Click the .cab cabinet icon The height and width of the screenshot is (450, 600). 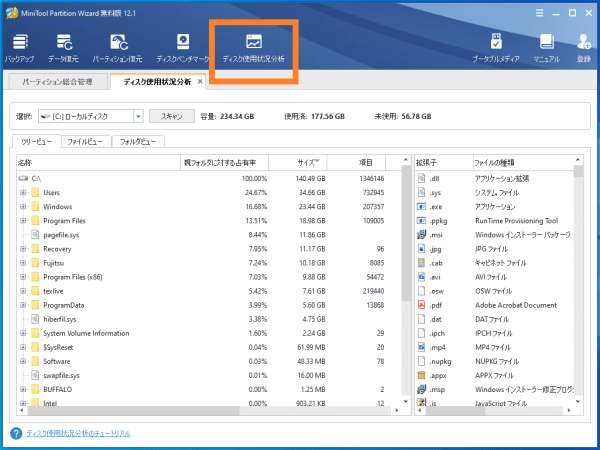click(x=421, y=263)
